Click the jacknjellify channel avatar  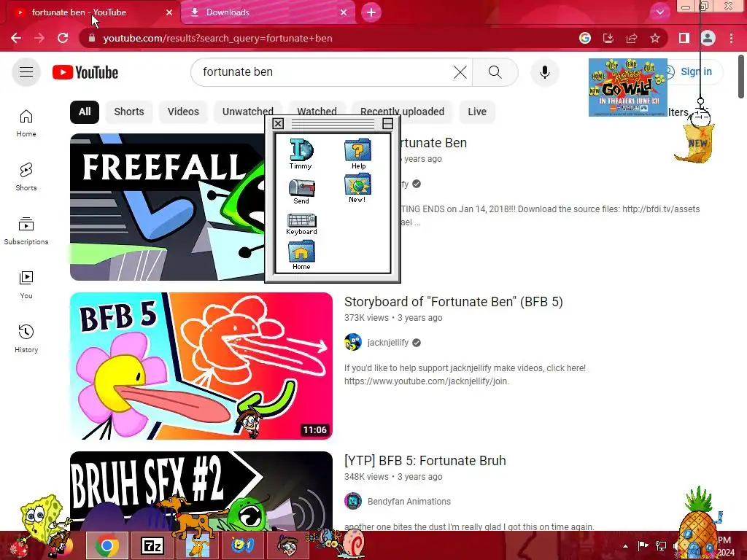(x=353, y=343)
